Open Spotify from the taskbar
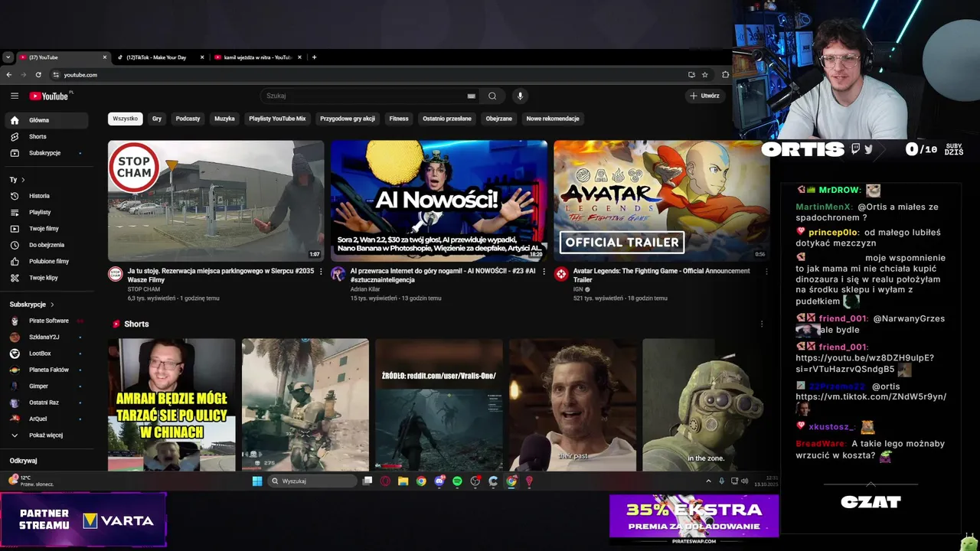This screenshot has width=980, height=551. [x=457, y=481]
